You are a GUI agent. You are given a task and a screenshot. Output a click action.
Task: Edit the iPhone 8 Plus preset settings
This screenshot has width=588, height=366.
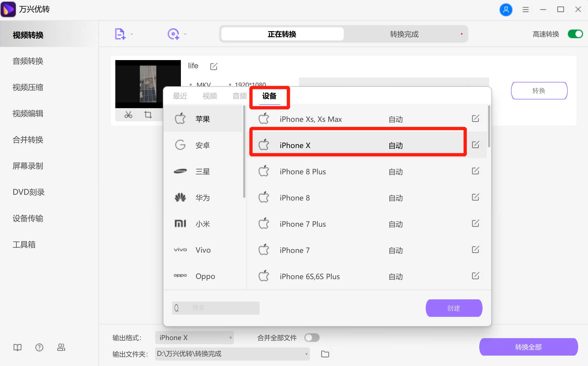(475, 171)
